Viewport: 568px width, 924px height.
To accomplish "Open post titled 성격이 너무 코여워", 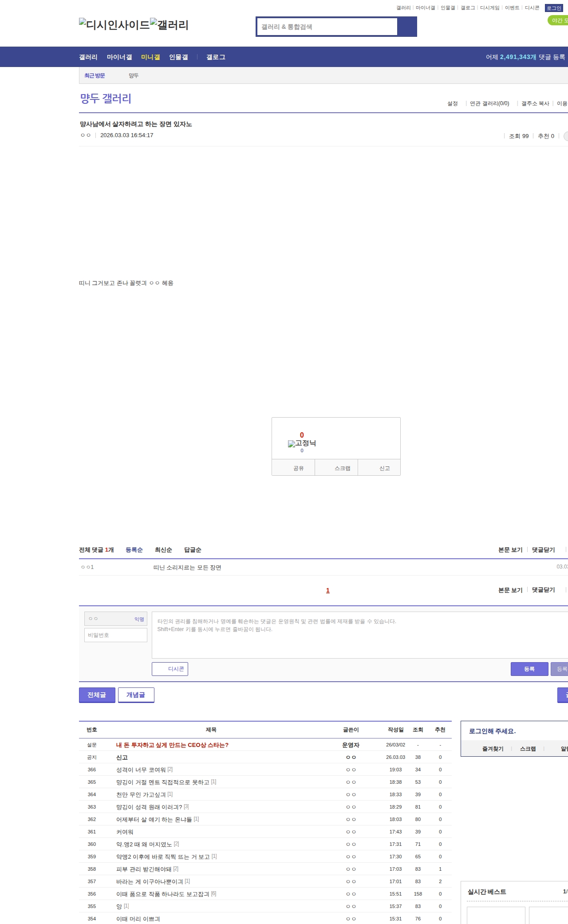I will coord(141,770).
